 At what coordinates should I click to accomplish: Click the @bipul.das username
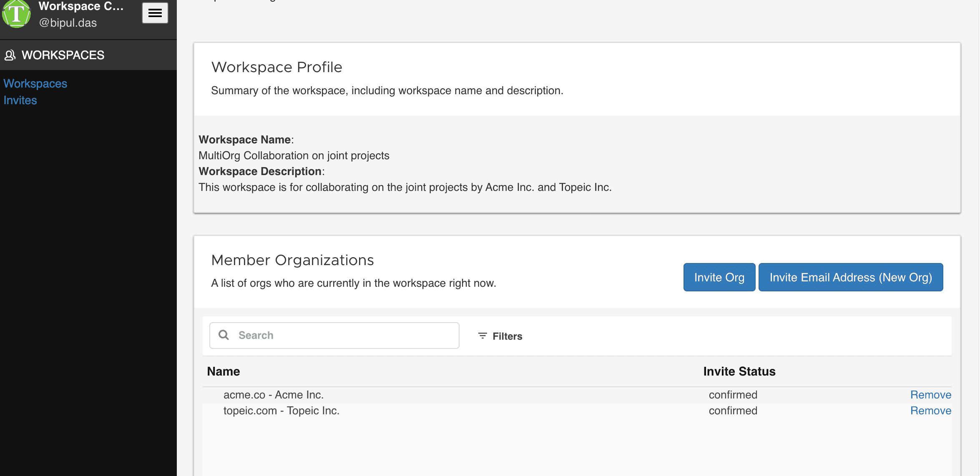click(x=68, y=23)
